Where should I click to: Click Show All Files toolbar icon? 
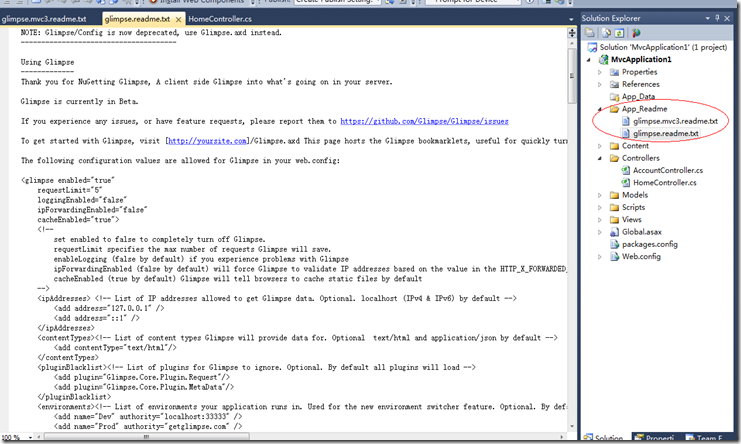coord(607,33)
